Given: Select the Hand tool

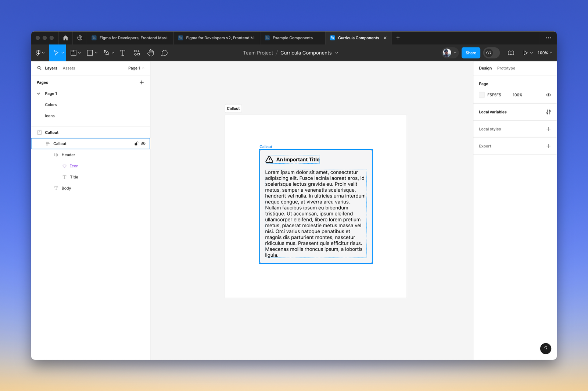Looking at the screenshot, I should click(x=151, y=53).
